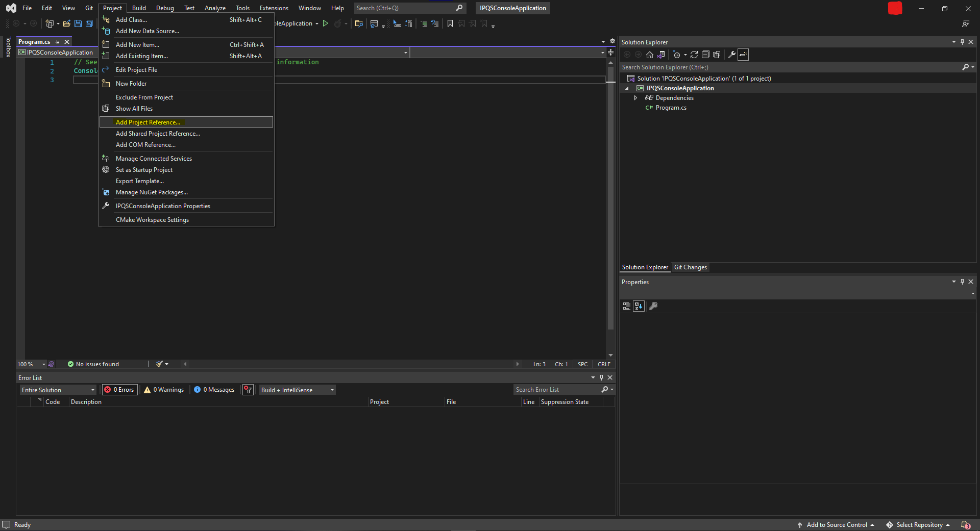Click Switch Views icon in Solution Explorer
The height and width of the screenshot is (531, 980).
661,55
